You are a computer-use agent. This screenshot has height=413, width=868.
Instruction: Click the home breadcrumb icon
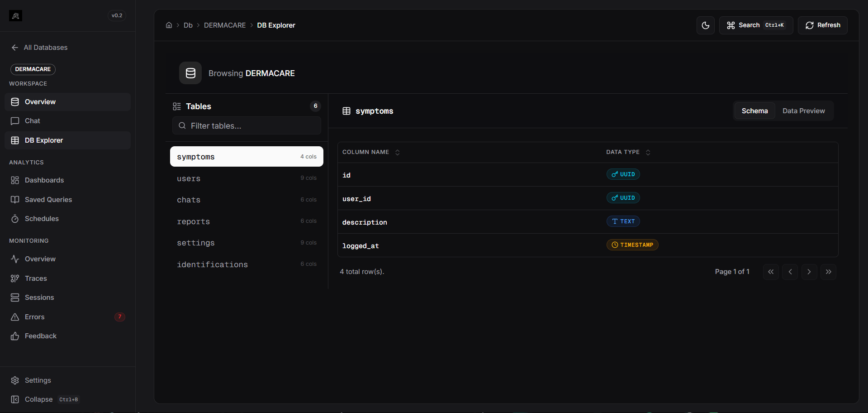(x=169, y=25)
